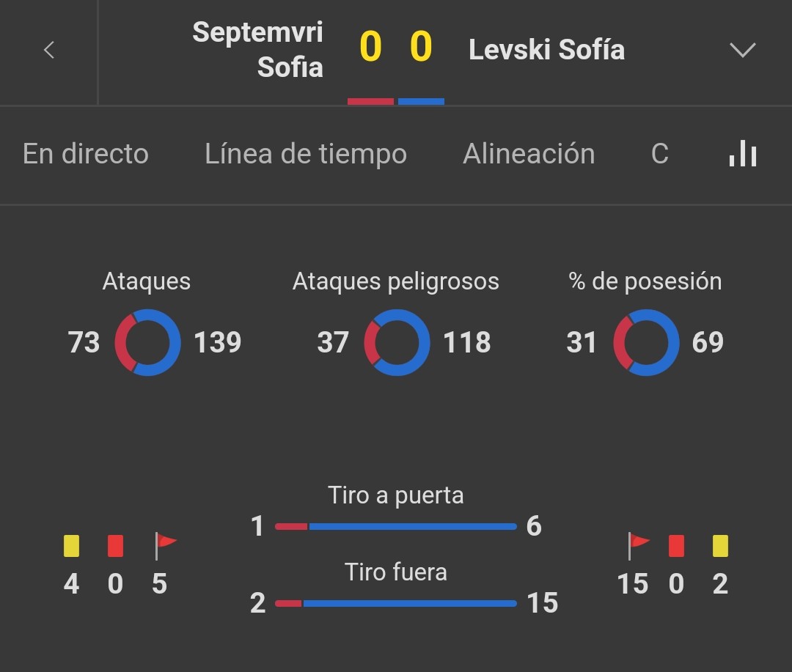Switch to En directo tab
792x672 pixels.
(85, 153)
